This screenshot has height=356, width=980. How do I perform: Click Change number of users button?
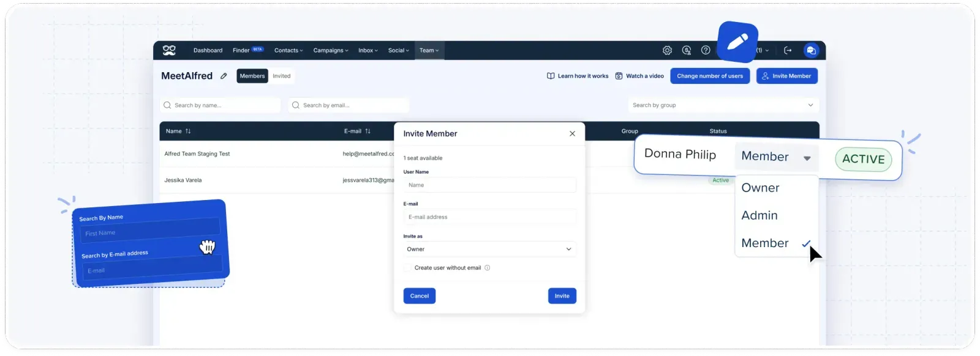coord(710,76)
